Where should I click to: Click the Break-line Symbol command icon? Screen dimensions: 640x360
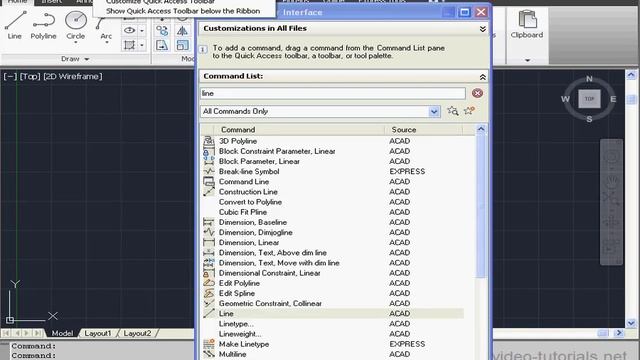tap(209, 171)
